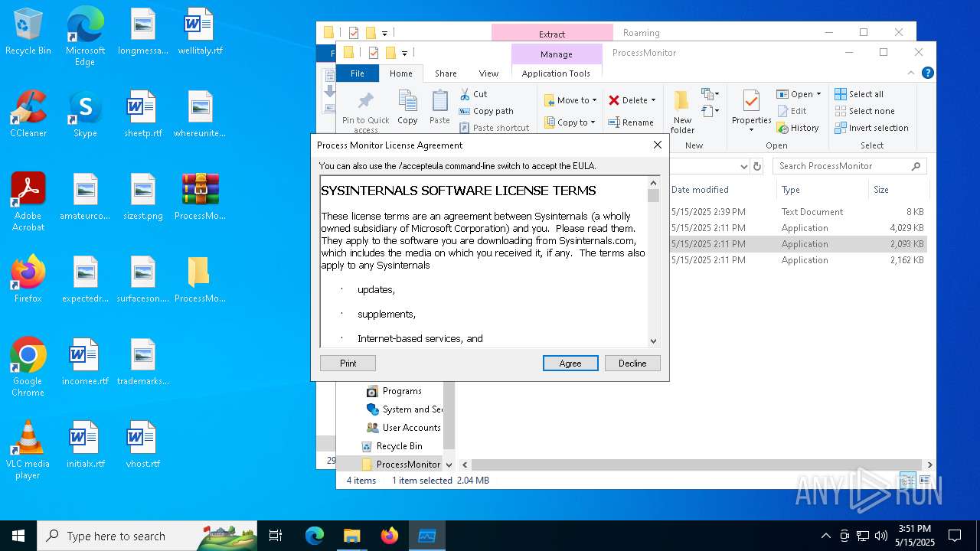
Task: Click the Rename icon
Action: tap(614, 122)
